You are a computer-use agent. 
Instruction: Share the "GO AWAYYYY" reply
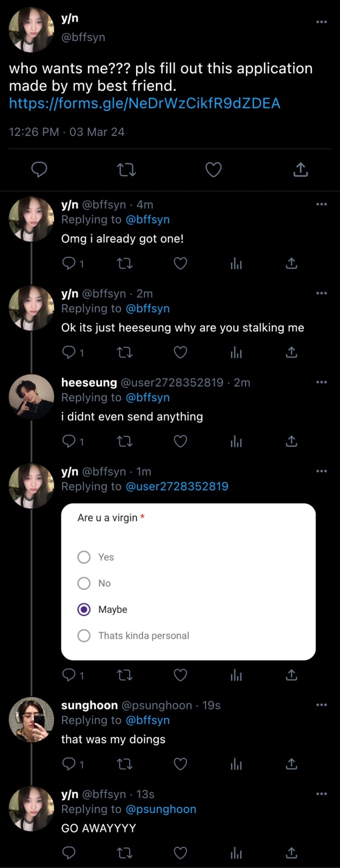point(292,853)
